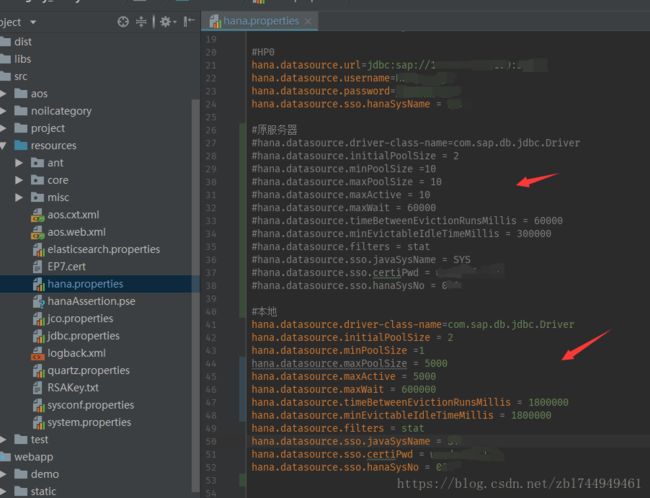Screen dimensions: 650x498
Task: Expand the demo folder
Action: (3, 474)
